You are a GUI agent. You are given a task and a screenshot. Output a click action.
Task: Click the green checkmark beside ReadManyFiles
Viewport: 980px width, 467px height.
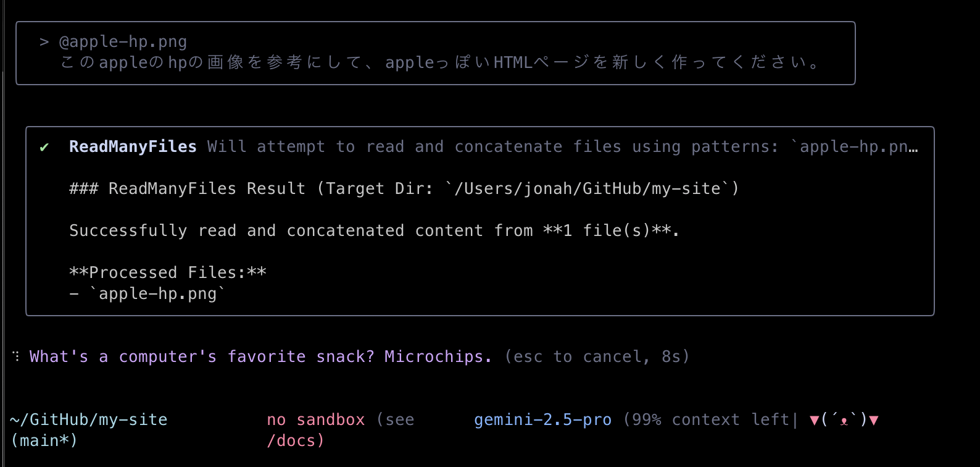point(44,147)
